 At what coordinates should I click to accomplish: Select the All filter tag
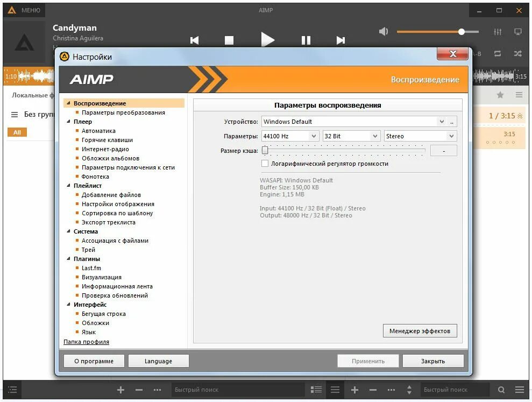(17, 132)
